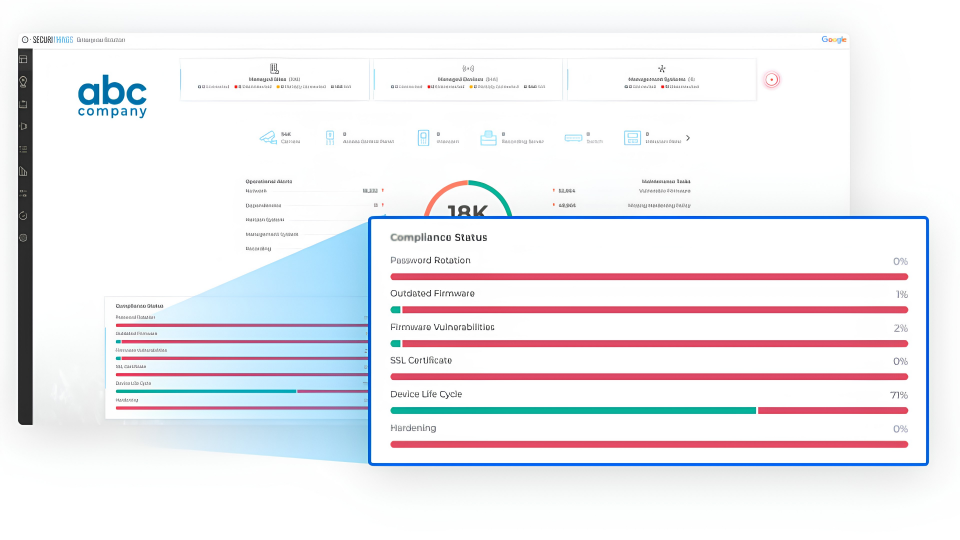Click SSL Certificate bar in enlarged panel

tap(649, 377)
